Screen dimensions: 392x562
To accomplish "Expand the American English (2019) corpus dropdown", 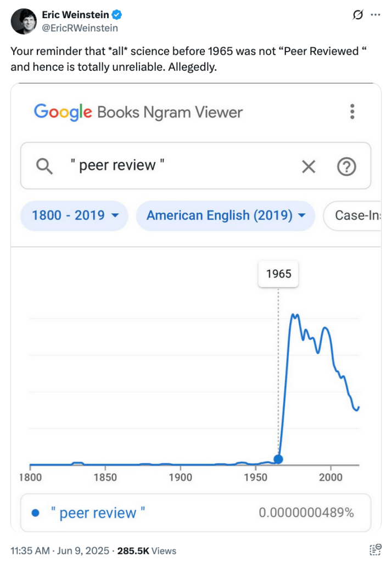I will point(225,215).
